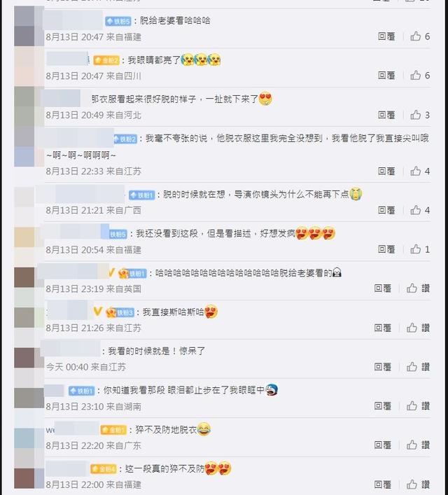Like the 湖南 comment with 讚 label

pyautogui.click(x=418, y=406)
